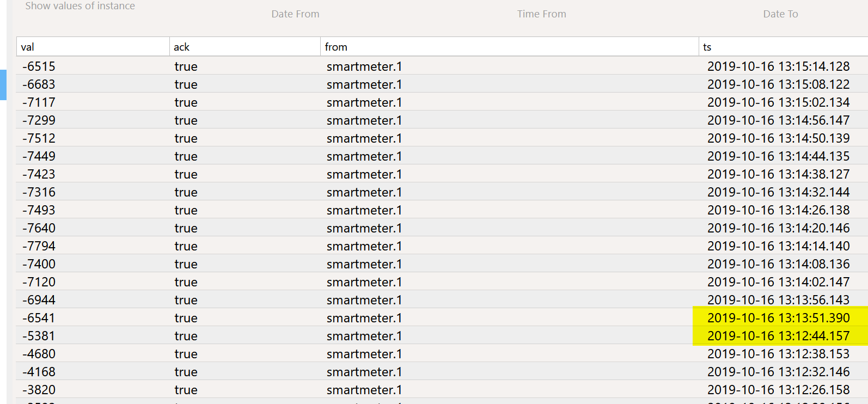Click the blue marker on left edge
Screen dimensions: 868x404
click(x=3, y=85)
